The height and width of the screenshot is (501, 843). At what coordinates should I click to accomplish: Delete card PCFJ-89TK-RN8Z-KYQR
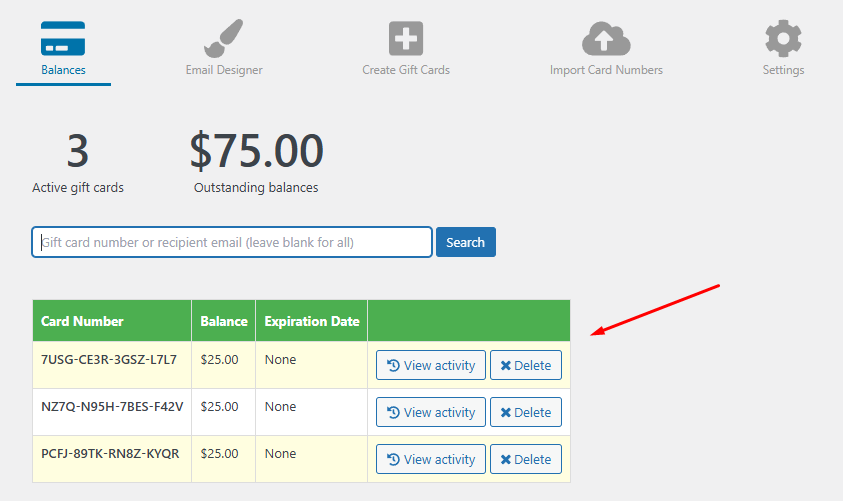[x=526, y=459]
